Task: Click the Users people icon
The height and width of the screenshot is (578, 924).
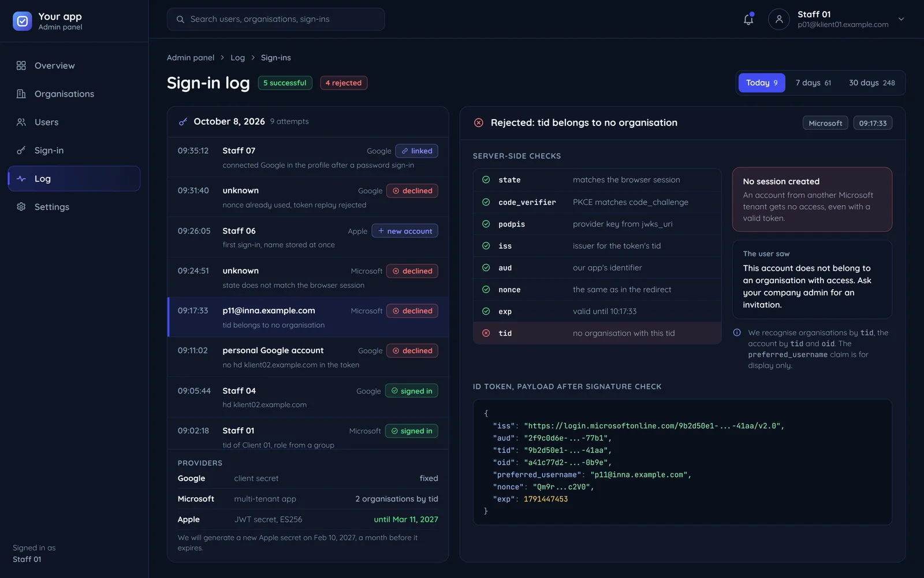Action: [21, 122]
